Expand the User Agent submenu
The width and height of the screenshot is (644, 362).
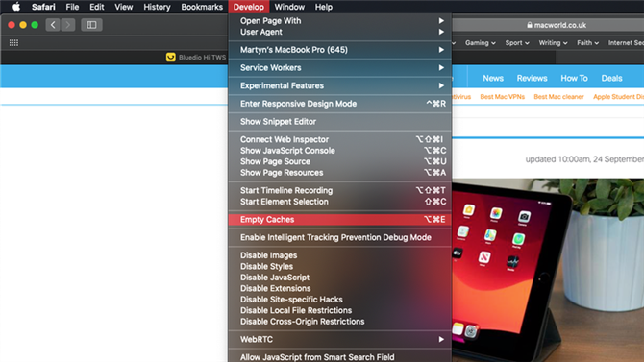340,32
